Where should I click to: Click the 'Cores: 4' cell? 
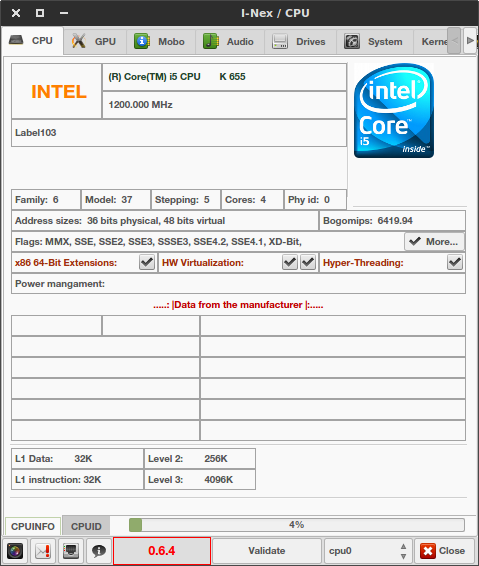click(x=252, y=200)
